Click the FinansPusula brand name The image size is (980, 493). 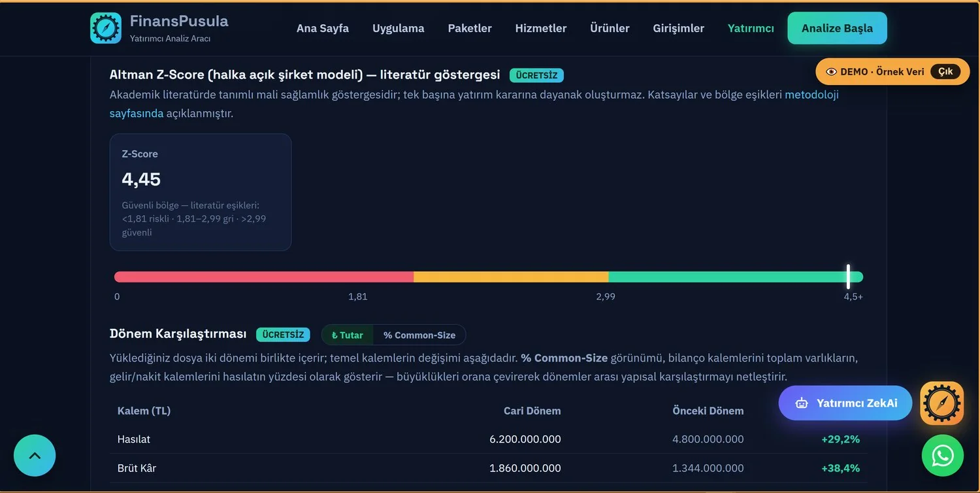pyautogui.click(x=179, y=21)
